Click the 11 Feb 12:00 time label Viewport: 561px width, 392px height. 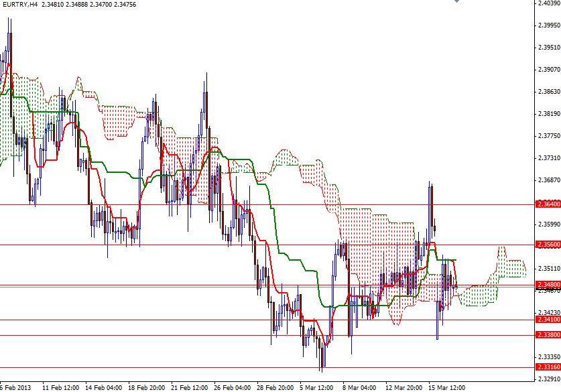click(59, 387)
